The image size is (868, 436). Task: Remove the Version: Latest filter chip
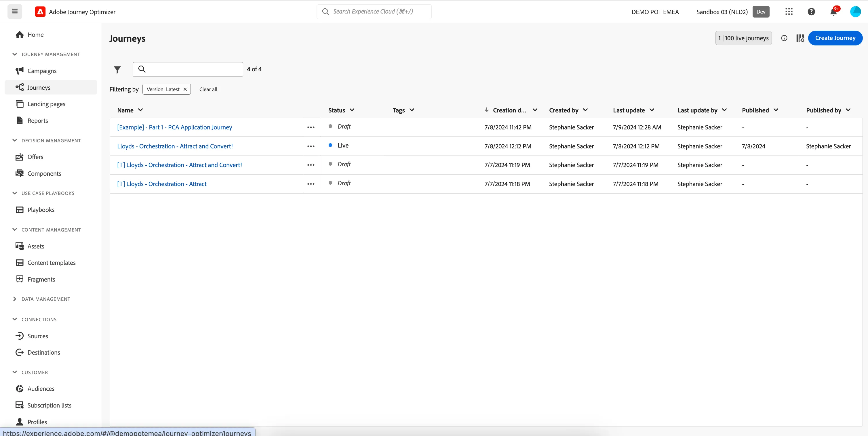point(185,89)
